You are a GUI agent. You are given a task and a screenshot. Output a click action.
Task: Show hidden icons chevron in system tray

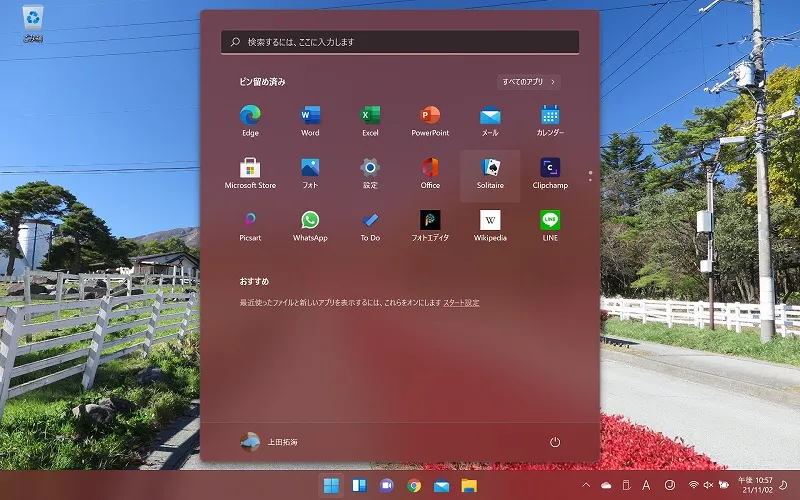coord(586,485)
